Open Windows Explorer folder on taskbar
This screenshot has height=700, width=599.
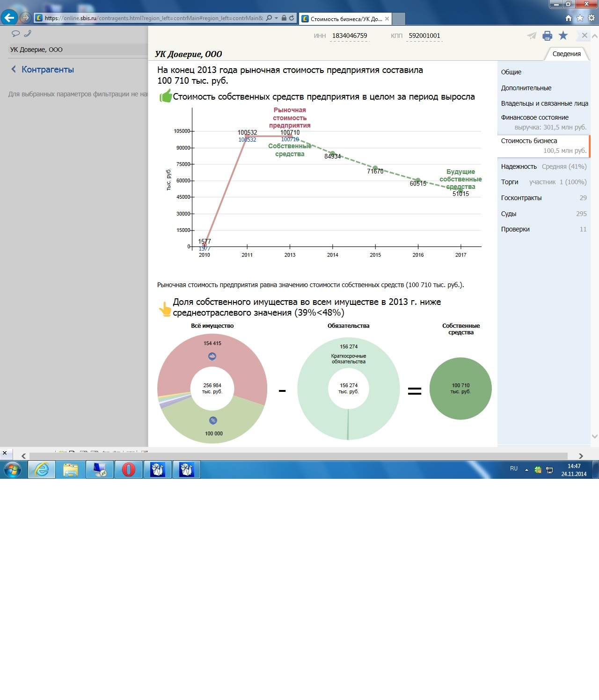(x=70, y=469)
